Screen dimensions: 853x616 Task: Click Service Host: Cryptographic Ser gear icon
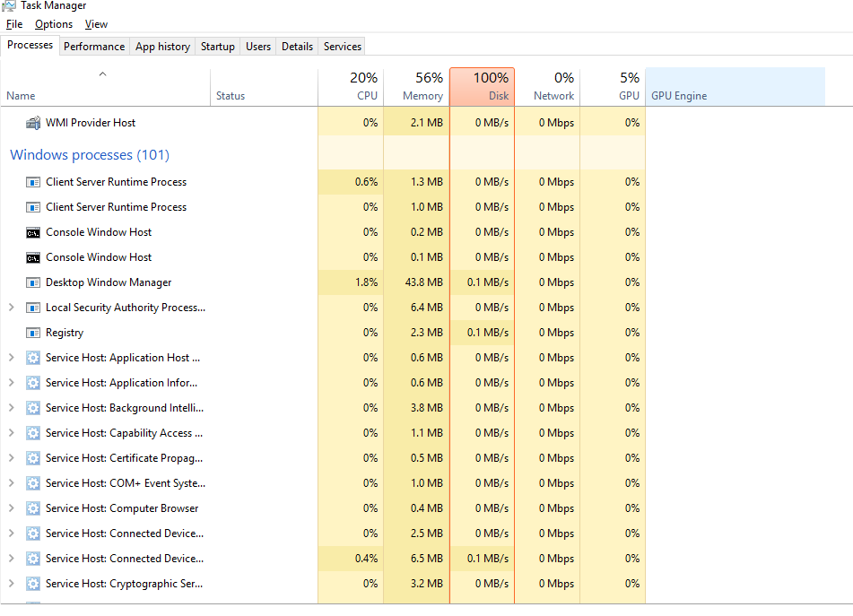(x=33, y=584)
